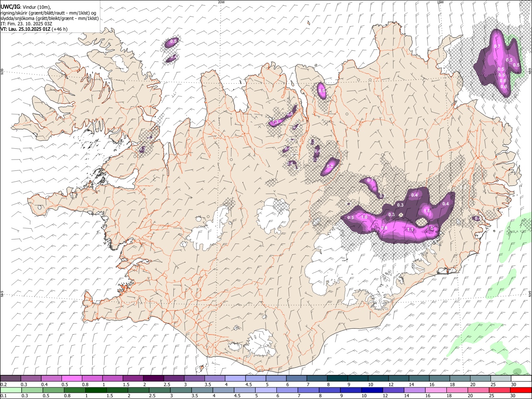Pick the light pink 16 swatch, bottom legend row
The height and width of the screenshot is (399, 532).
[436, 390]
